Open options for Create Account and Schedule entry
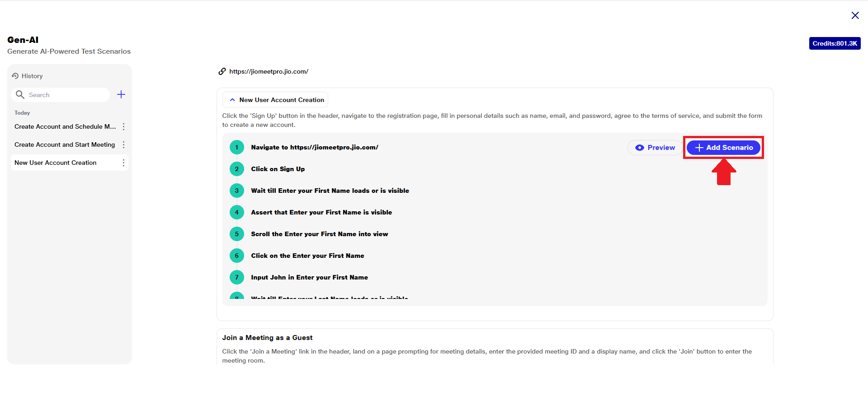The height and width of the screenshot is (396, 868). [123, 126]
